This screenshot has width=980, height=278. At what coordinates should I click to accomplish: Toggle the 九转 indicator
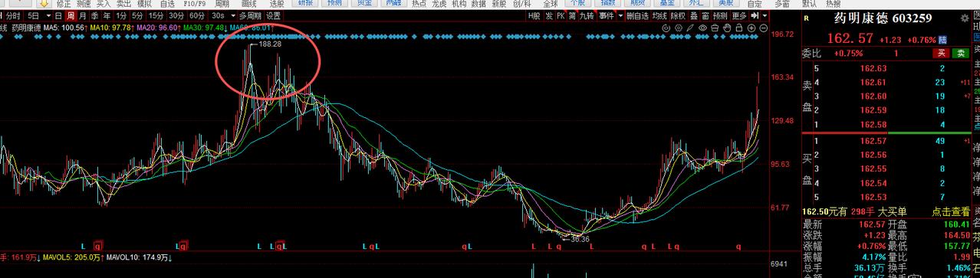[587, 15]
